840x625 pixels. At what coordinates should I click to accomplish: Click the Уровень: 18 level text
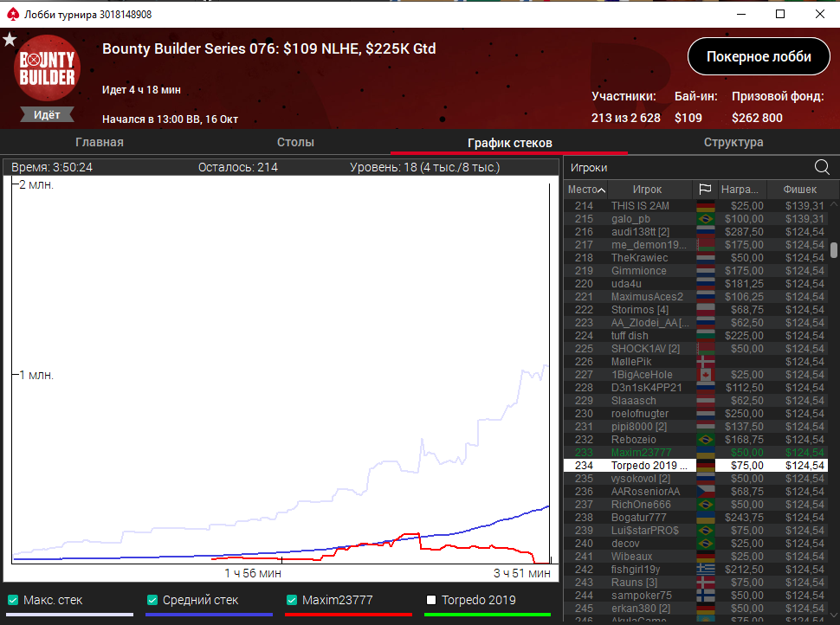[425, 168]
